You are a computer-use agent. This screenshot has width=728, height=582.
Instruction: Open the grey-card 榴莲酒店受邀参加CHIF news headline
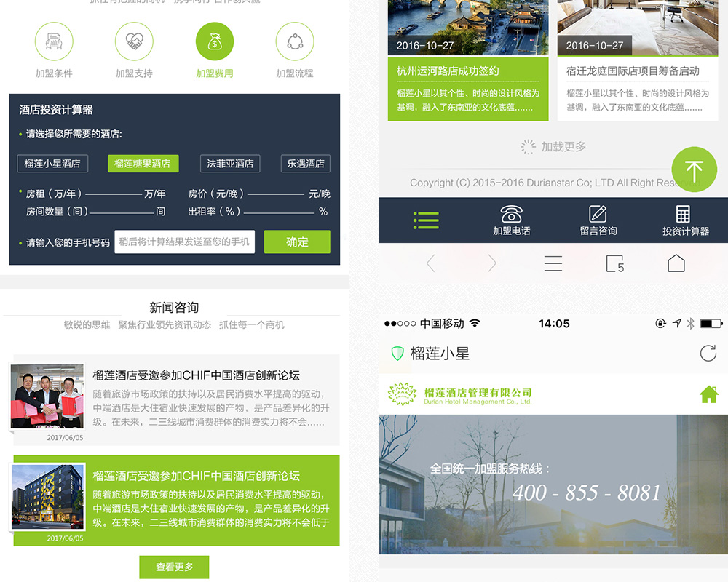tap(196, 375)
